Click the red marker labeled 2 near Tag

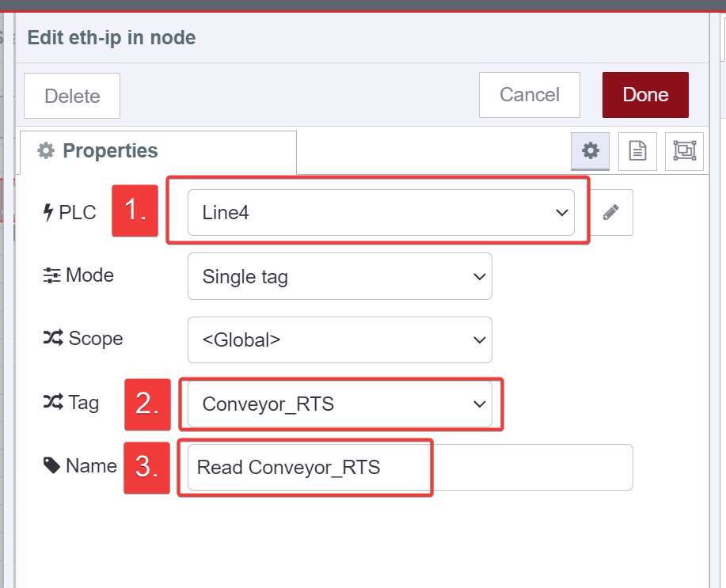point(147,404)
